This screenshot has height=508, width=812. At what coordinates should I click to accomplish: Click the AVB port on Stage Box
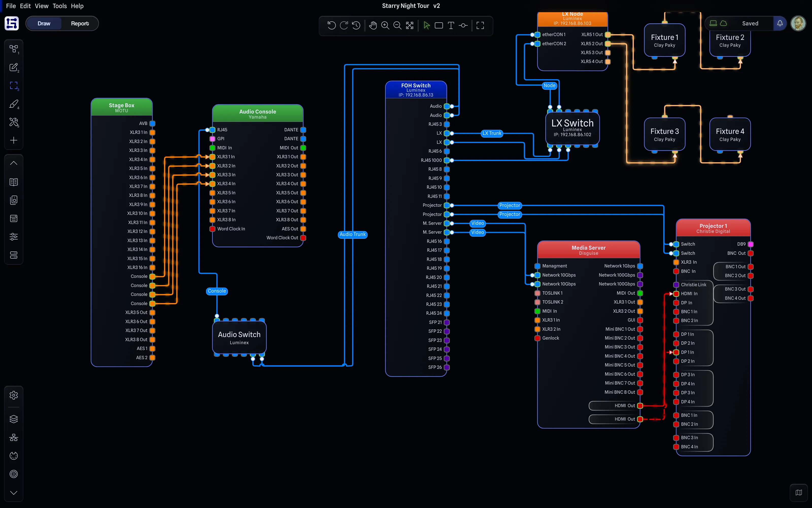[152, 123]
